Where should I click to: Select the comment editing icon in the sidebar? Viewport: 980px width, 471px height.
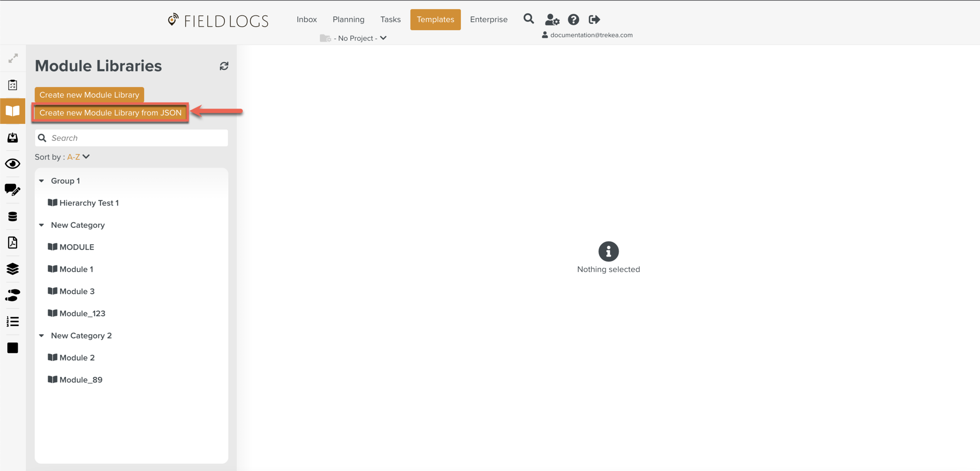click(13, 190)
